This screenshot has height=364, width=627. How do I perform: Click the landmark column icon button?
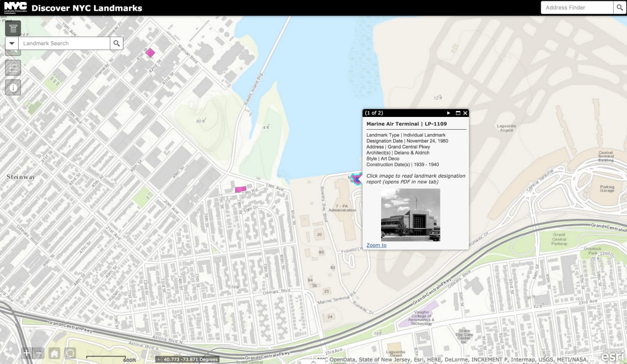(13, 28)
